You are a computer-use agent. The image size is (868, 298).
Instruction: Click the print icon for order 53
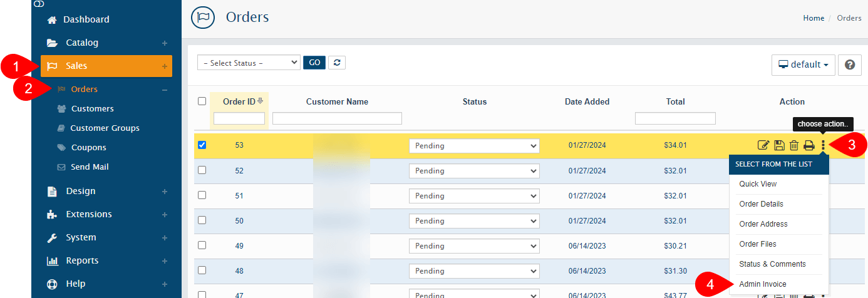coord(809,146)
